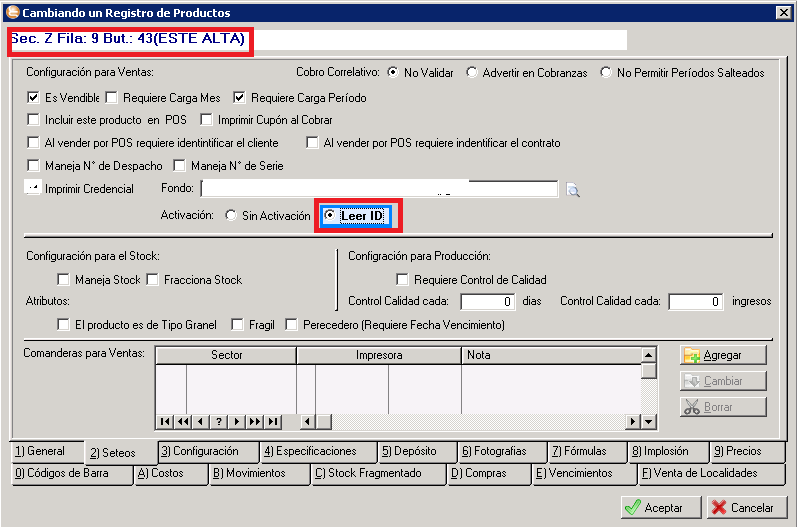
Task: Step to the next record in Comanderas grid
Action: pos(237,421)
